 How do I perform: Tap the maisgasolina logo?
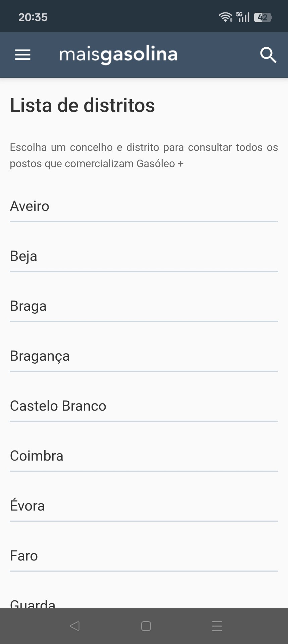(x=118, y=55)
